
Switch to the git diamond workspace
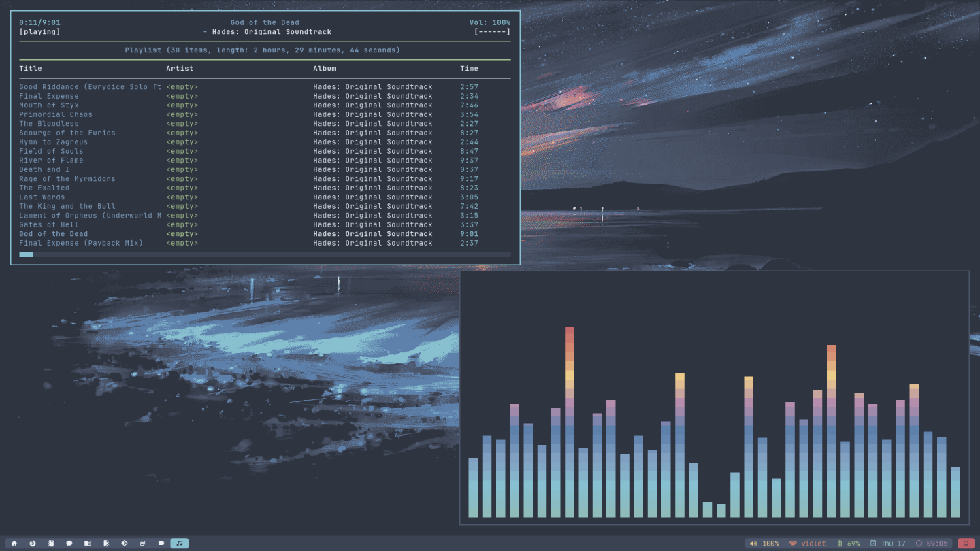click(125, 544)
